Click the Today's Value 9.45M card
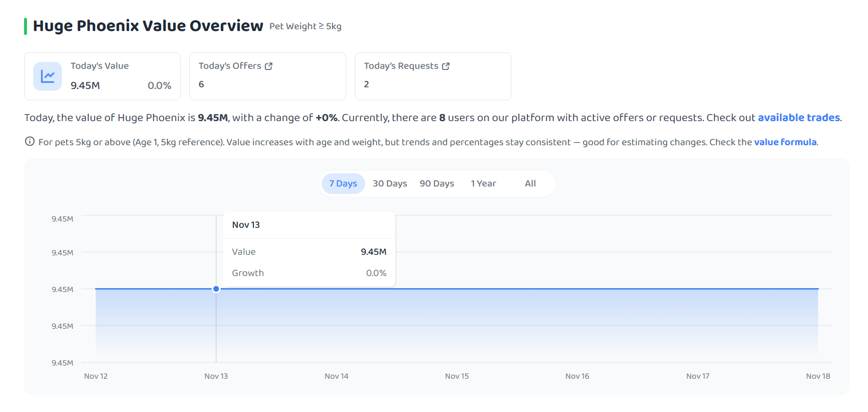The image size is (868, 412). (102, 76)
